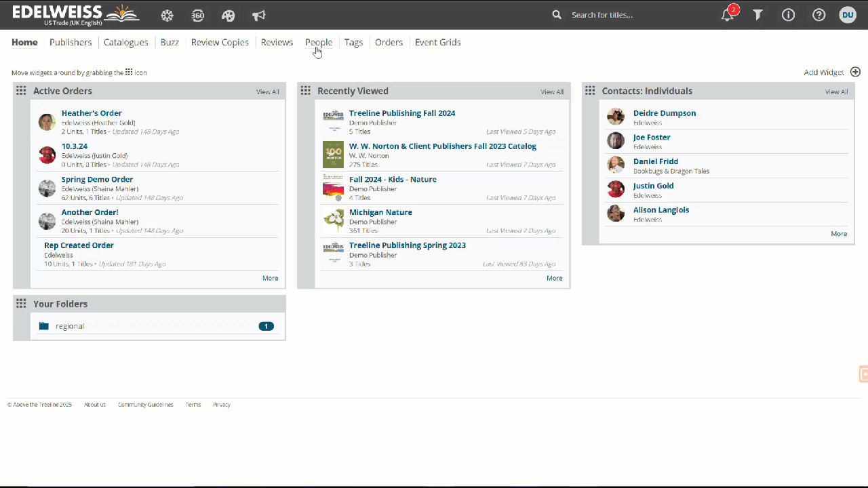Click the Michigan Nature cover thumbnail

pyautogui.click(x=333, y=221)
